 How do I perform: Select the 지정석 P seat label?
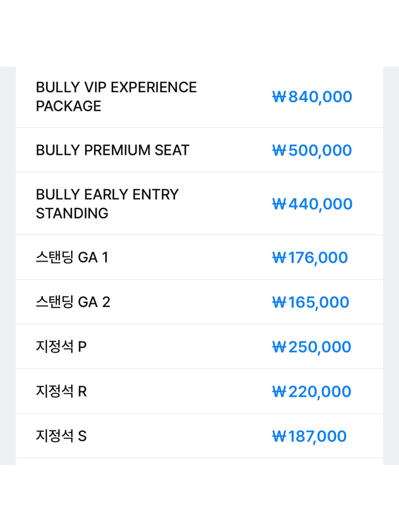point(61,347)
